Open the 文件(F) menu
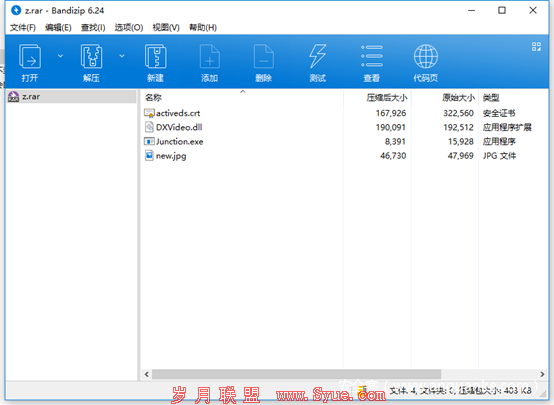554x405 pixels. click(x=23, y=27)
